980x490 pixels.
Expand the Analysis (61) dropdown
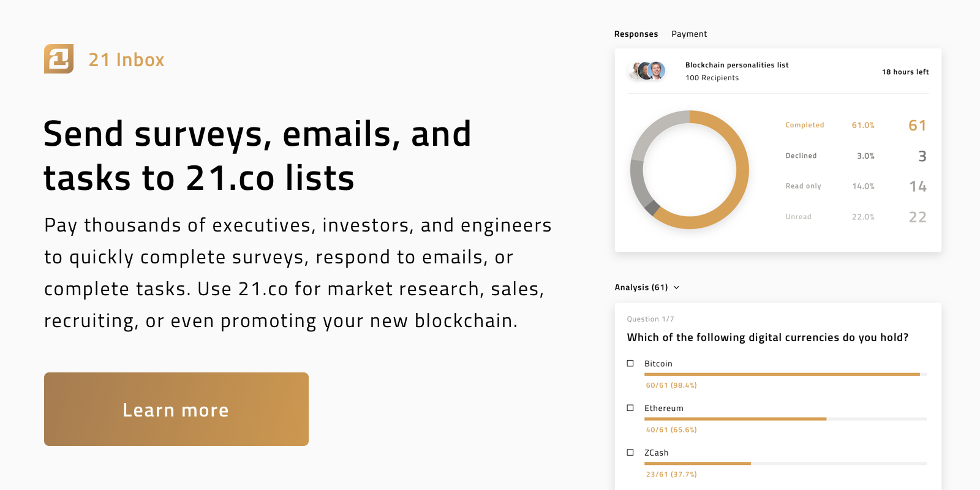pyautogui.click(x=641, y=287)
